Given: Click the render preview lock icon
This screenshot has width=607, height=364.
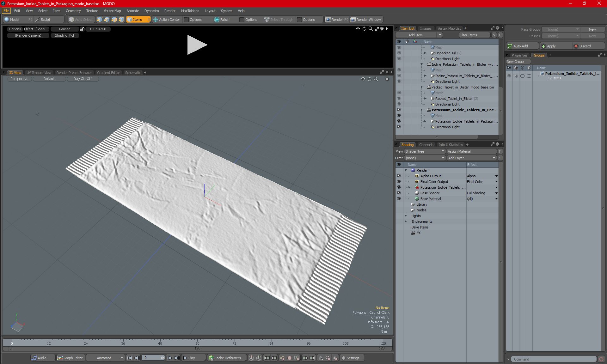Looking at the screenshot, I should pyautogui.click(x=82, y=29).
